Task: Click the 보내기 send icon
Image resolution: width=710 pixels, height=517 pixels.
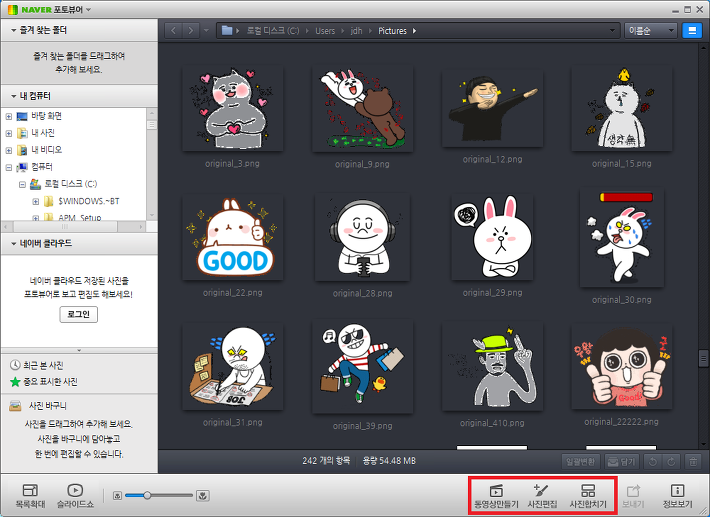Action: 633,496
